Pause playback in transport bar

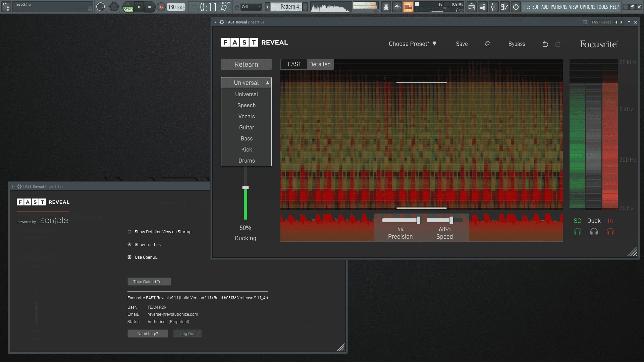pyautogui.click(x=139, y=7)
